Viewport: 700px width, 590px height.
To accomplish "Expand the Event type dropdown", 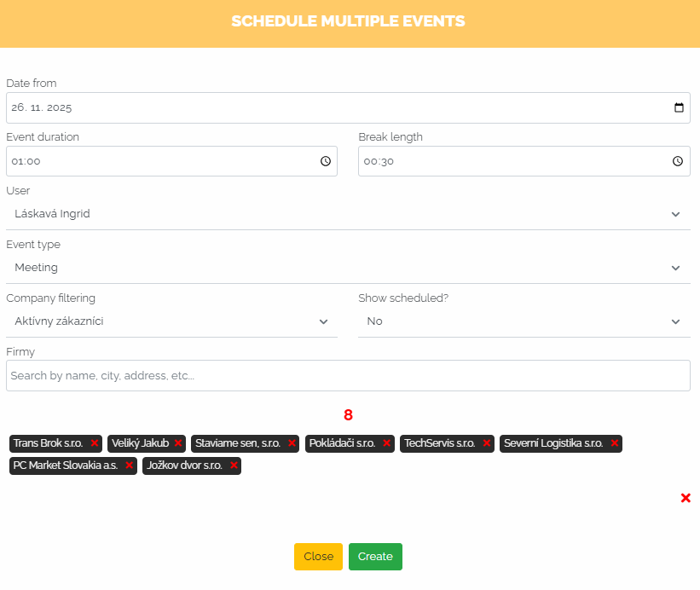I will (x=348, y=268).
